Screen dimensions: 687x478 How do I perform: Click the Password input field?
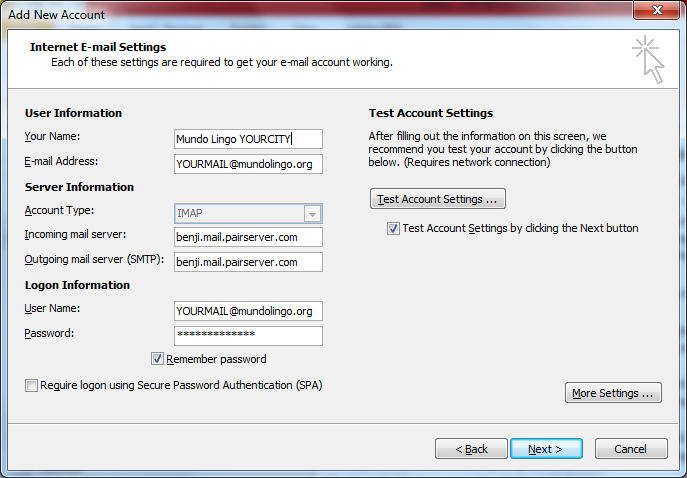[x=248, y=336]
